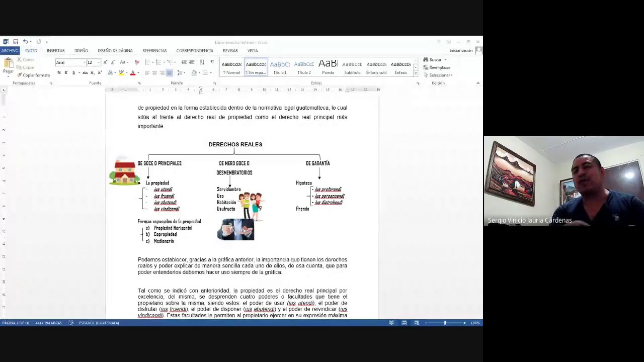This screenshot has width=644, height=362.
Task: Collapse the ribbon with the arrow
Action: pos(478,83)
